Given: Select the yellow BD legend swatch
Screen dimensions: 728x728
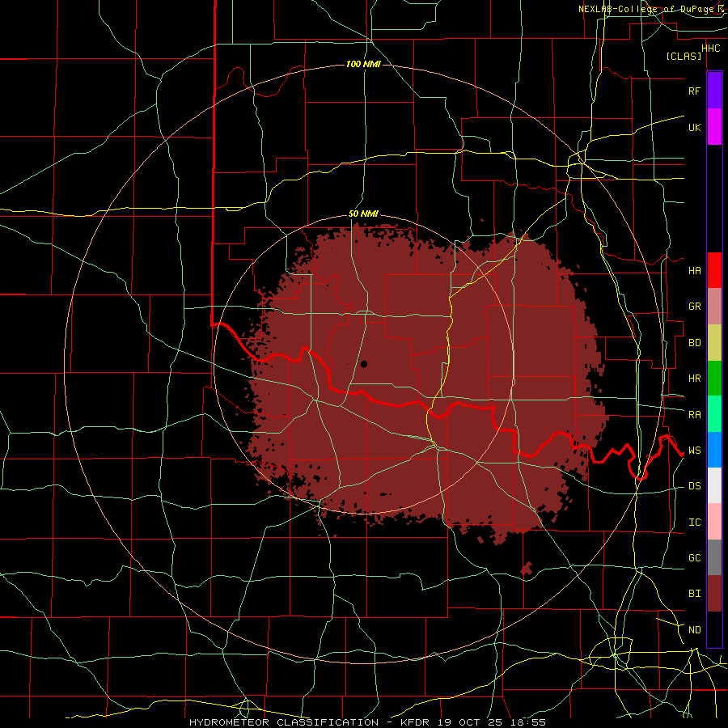Looking at the screenshot, I should [714, 342].
